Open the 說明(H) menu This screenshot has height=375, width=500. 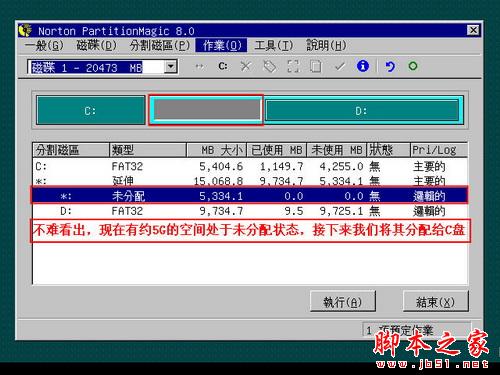[x=326, y=45]
